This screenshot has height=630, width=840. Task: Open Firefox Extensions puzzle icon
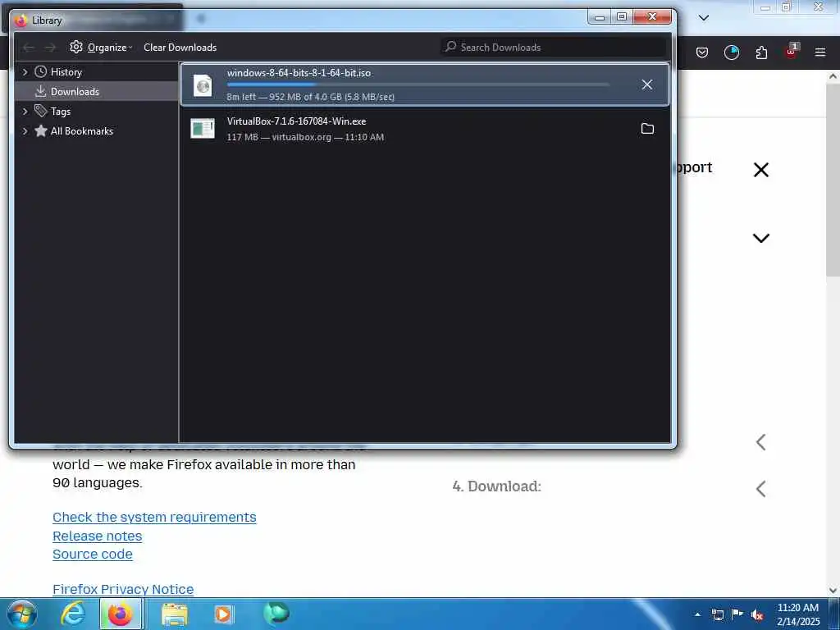click(x=761, y=52)
